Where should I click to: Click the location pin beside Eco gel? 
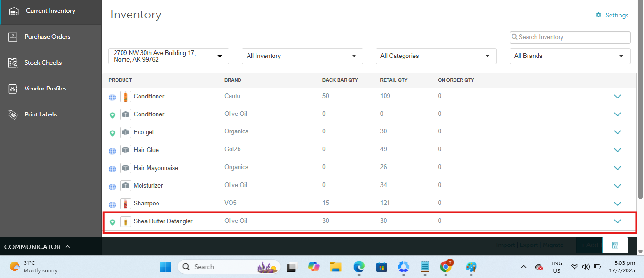pos(112,133)
